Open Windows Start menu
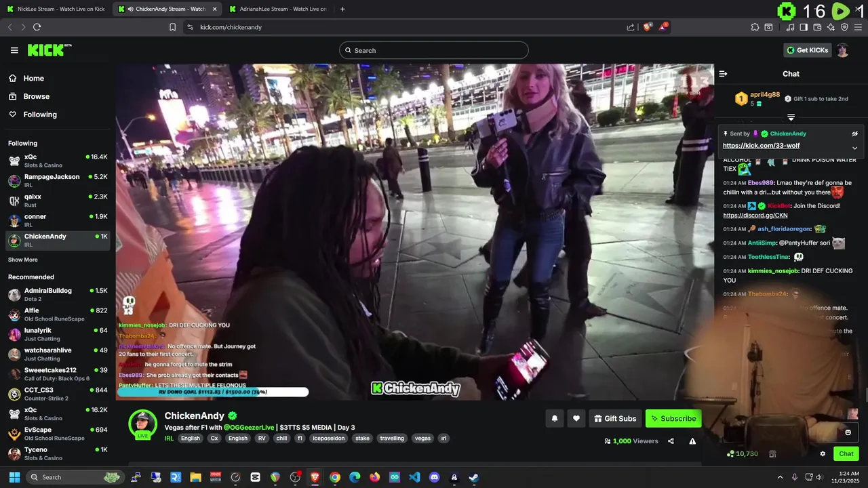The height and width of the screenshot is (488, 868). (x=14, y=477)
